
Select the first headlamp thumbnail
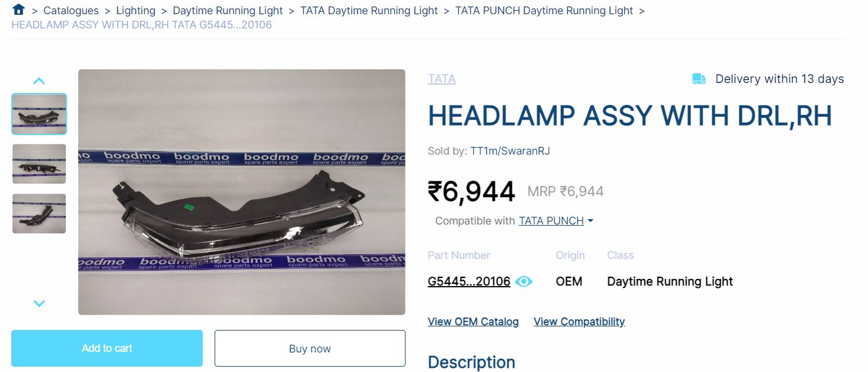[39, 114]
